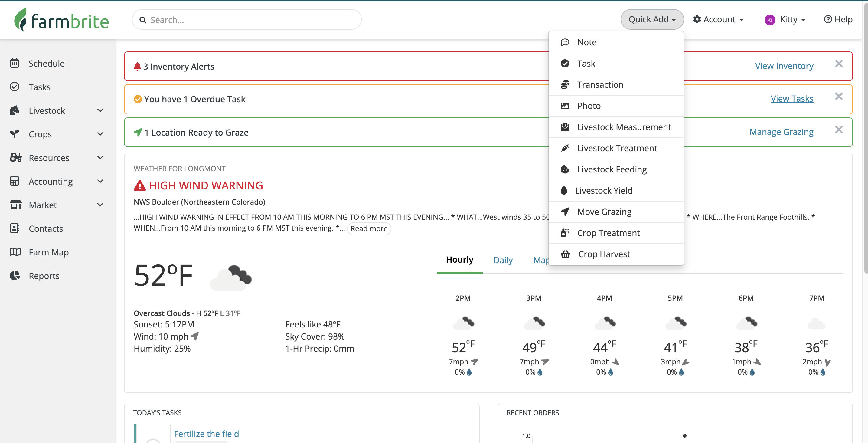Screen dimensions: 868x443
Task: Click the Reports pie chart icon
Action: click(15, 275)
